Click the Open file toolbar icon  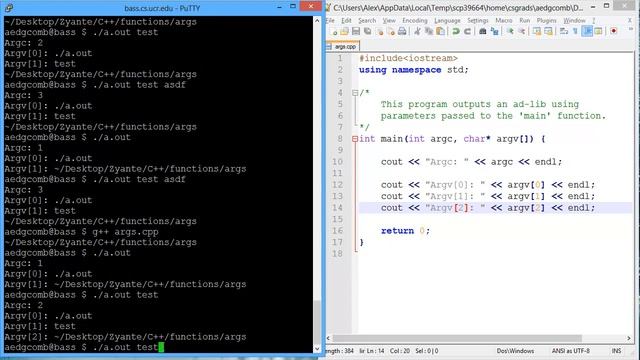tap(344, 31)
